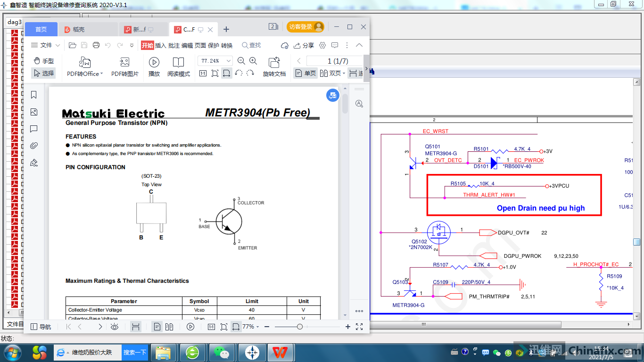Screen dimensions: 644x362
Task: Select the 保护 ribbon tab
Action: tap(214, 45)
